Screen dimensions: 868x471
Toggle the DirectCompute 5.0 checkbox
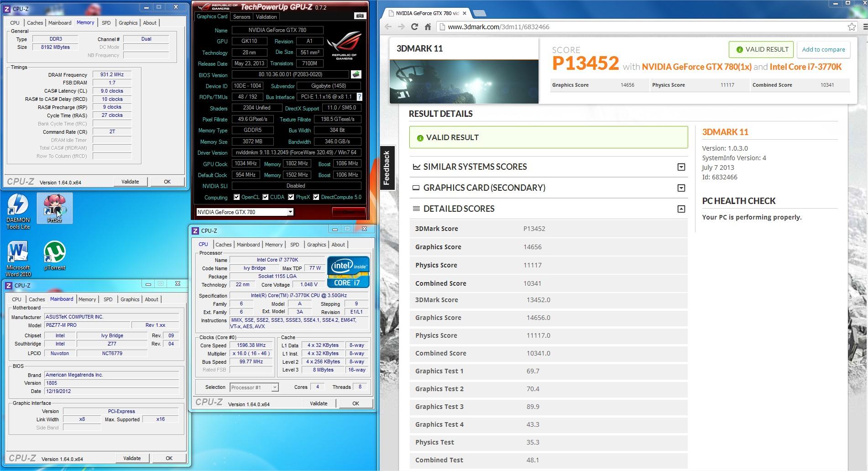point(316,197)
